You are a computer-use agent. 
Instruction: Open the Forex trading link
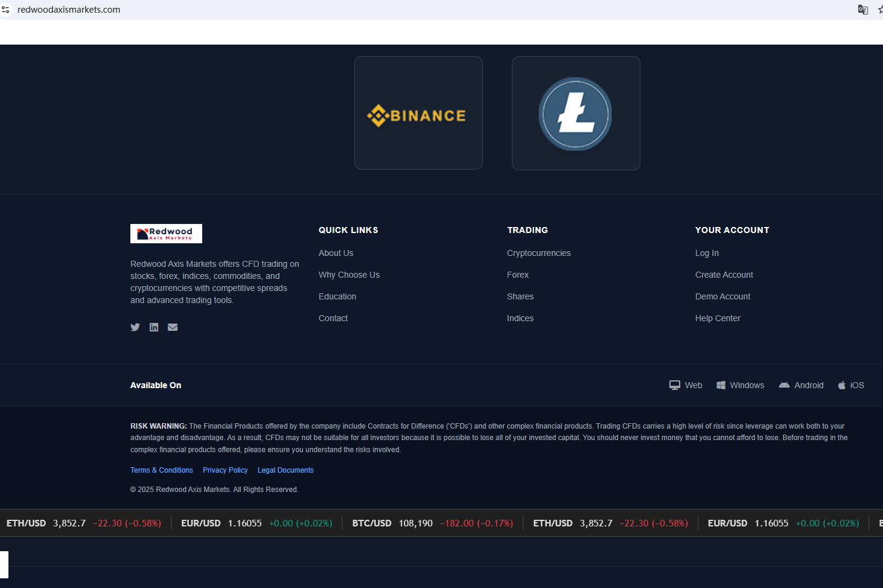point(518,275)
